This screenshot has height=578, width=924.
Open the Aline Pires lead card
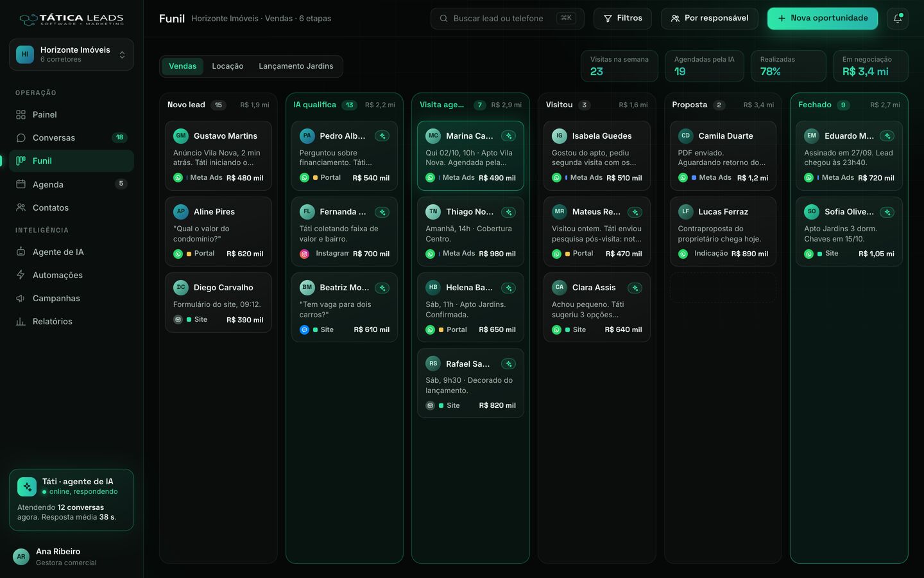coord(218,231)
